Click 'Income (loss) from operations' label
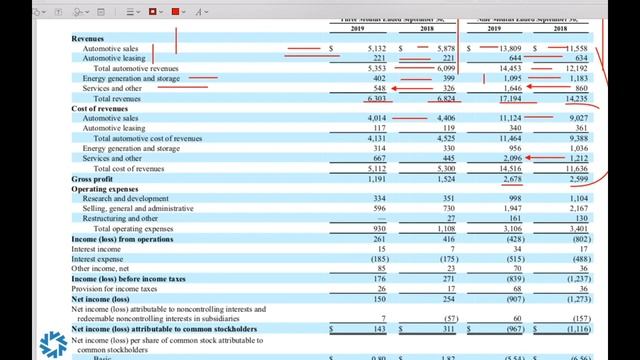The height and width of the screenshot is (360, 640). tap(122, 239)
